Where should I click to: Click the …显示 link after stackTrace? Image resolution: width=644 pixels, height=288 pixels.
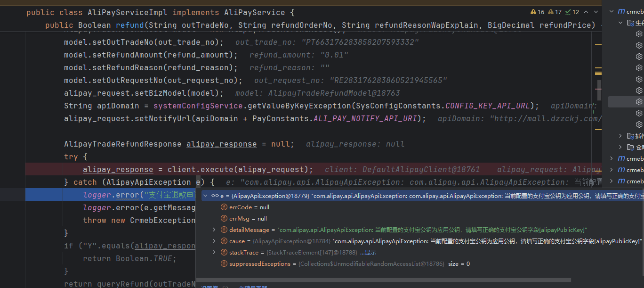coord(368,253)
